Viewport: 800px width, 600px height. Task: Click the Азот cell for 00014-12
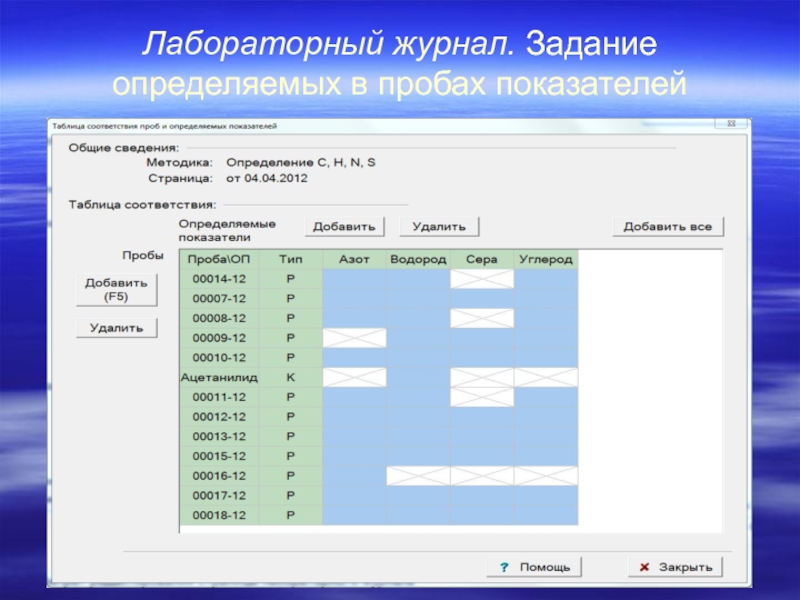pos(354,279)
